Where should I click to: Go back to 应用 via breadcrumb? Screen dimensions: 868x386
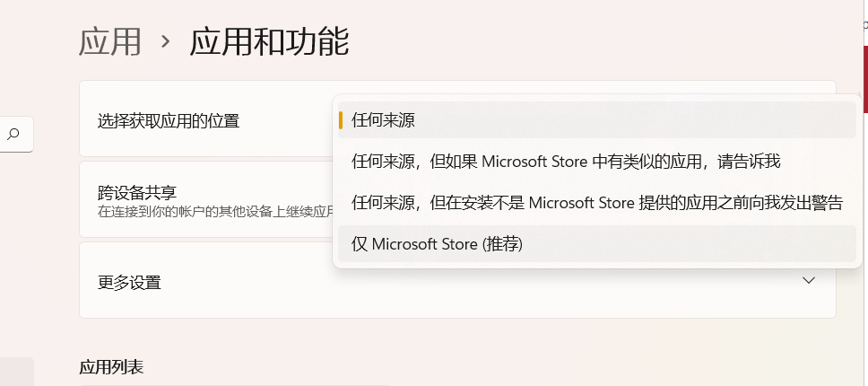point(110,41)
